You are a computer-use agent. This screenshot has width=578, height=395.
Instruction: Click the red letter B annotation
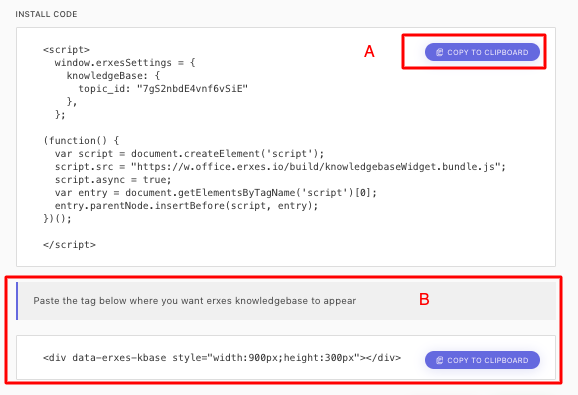pyautogui.click(x=424, y=299)
